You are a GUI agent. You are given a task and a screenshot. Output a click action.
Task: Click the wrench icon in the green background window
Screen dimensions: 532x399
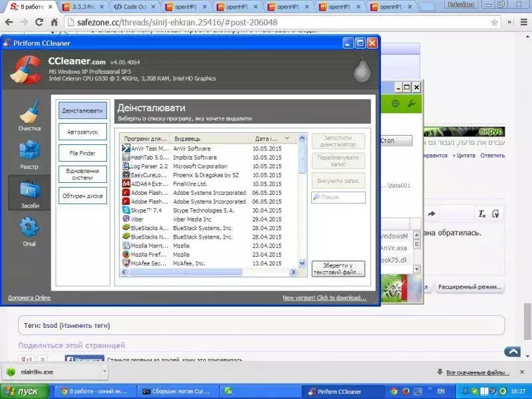click(x=412, y=104)
